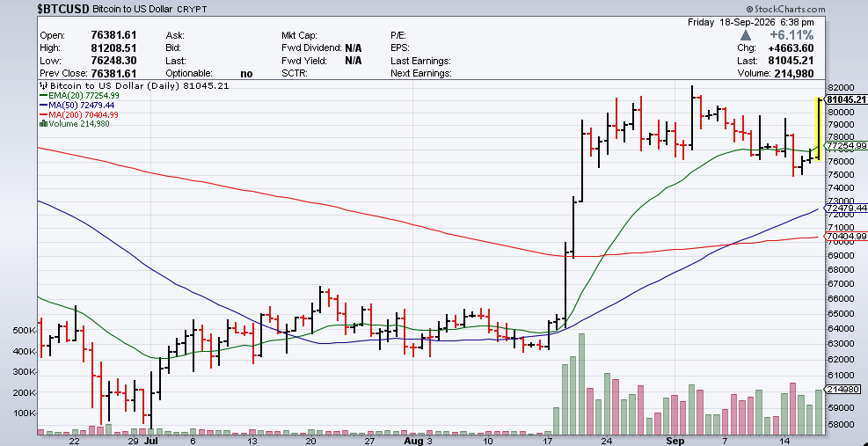868x446 pixels.
Task: Click the Optionable 'no' value
Action: click(246, 73)
